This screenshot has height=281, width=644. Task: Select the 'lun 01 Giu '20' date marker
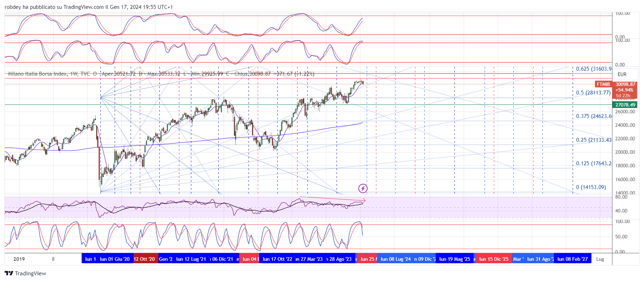pyautogui.click(x=115, y=259)
